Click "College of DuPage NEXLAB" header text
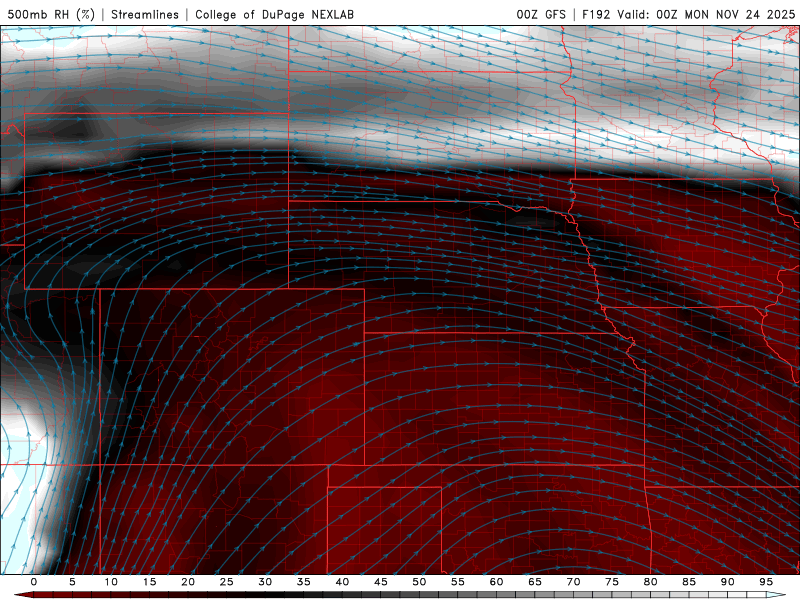The width and height of the screenshot is (800, 600). point(274,14)
